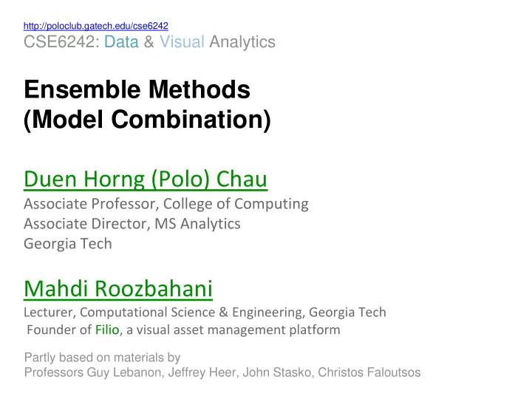The width and height of the screenshot is (532, 399).
Task: Click the name "Christos Faloutsos" in credits
Action: pyautogui.click(x=369, y=372)
